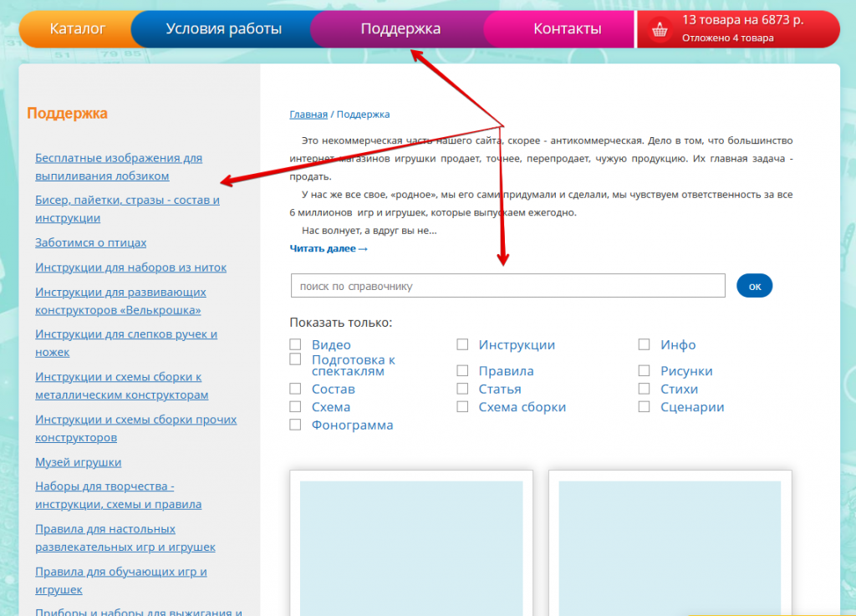Tick the Сценарии checkbox
The width and height of the screenshot is (856, 616).
click(x=645, y=406)
